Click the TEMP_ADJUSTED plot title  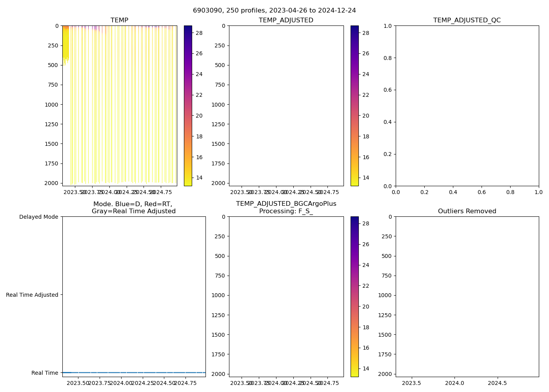point(286,20)
